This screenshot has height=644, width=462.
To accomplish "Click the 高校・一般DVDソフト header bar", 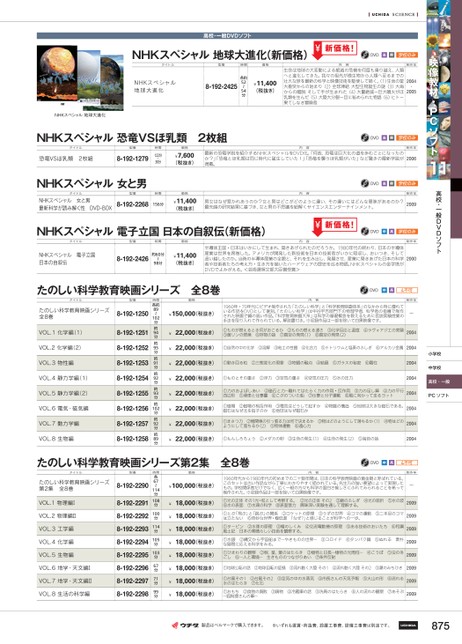I will [x=227, y=36].
